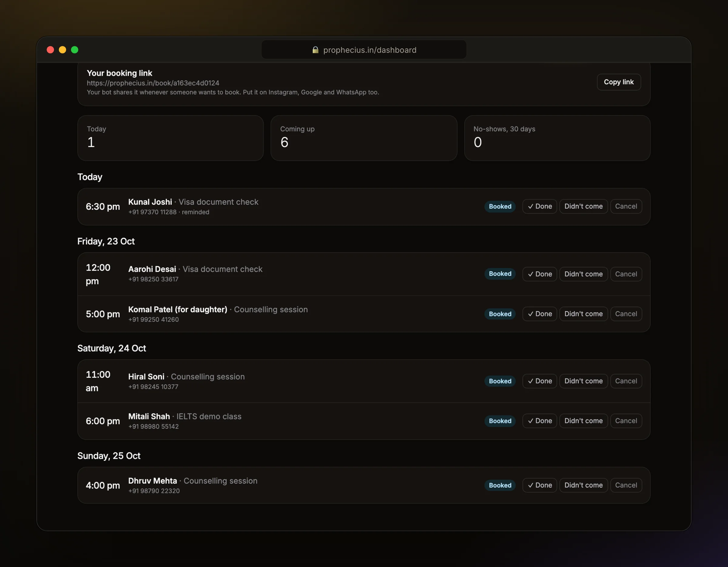728x567 pixels.
Task: Mark Aarohi Desai's appointment as Done
Action: 540,274
